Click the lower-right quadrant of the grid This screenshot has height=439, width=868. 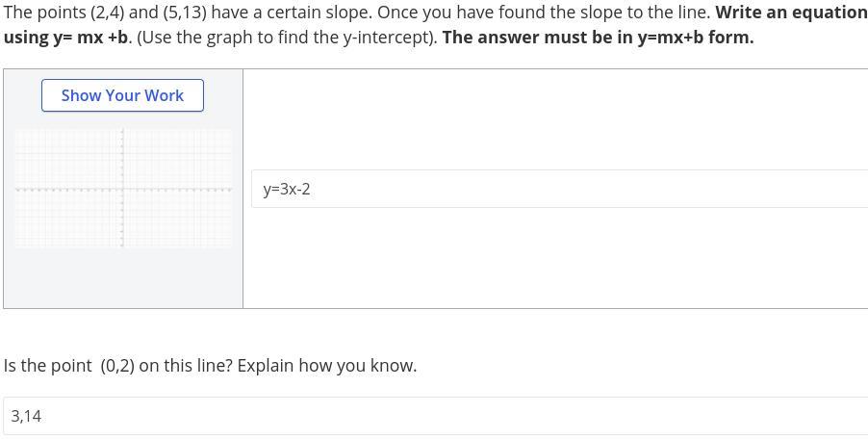[x=178, y=219]
